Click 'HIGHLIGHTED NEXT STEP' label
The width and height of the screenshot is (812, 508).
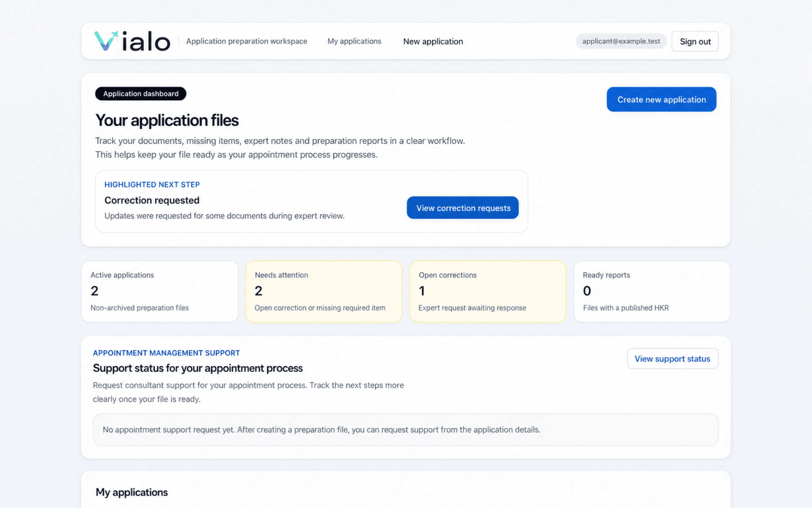tap(152, 185)
